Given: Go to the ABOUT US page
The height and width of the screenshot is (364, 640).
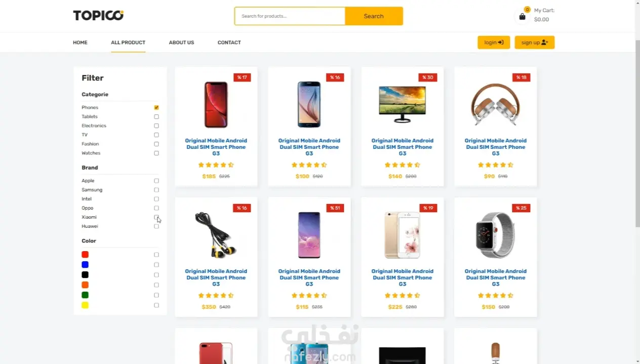Looking at the screenshot, I should point(181,43).
